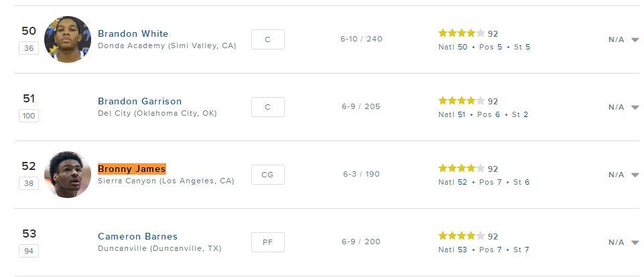Select the PF position badge for Cameron Barnes
The width and height of the screenshot is (644, 277).
pos(268,242)
